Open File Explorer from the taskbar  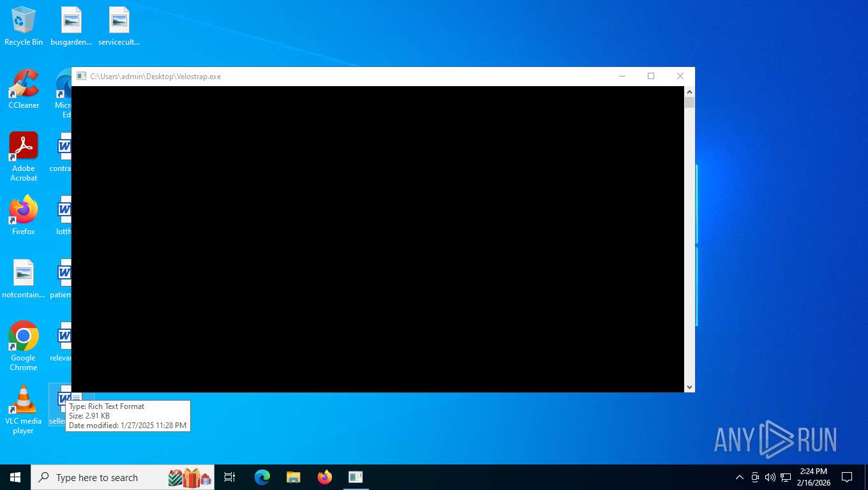pyautogui.click(x=293, y=477)
